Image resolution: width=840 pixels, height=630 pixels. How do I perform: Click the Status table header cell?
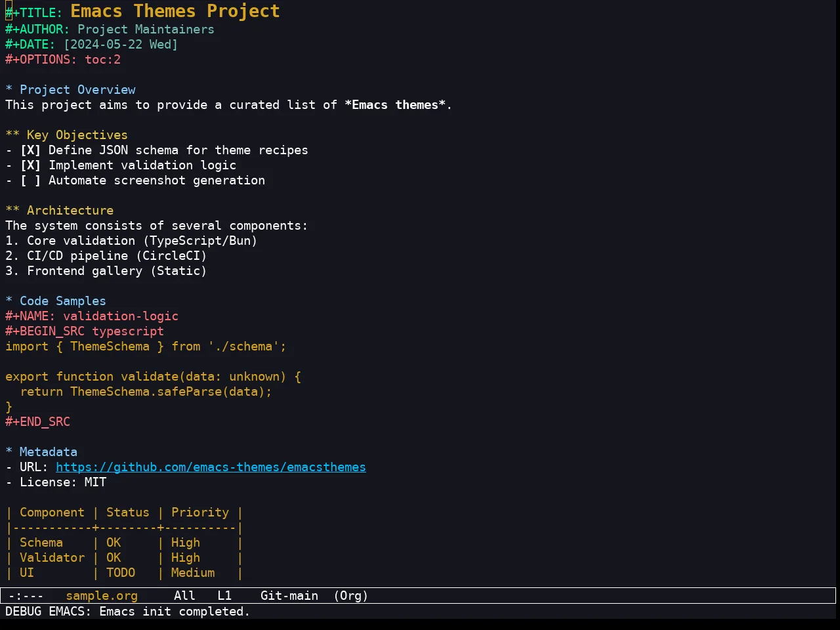128,513
